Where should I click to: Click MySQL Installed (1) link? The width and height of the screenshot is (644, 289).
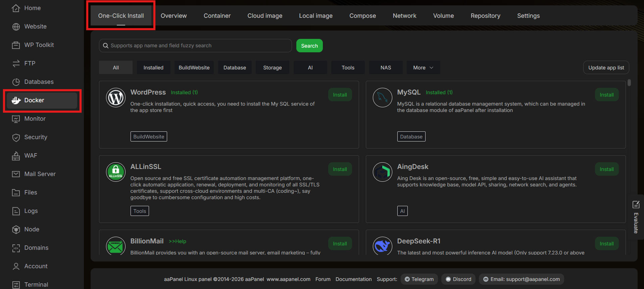click(x=439, y=93)
